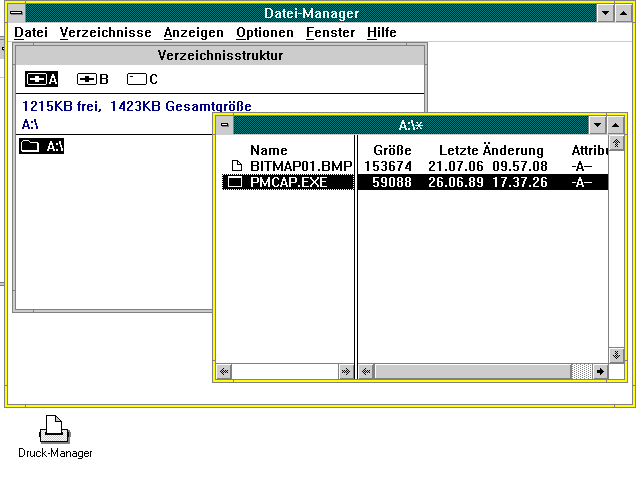Open the Fenster menu
The height and width of the screenshot is (480, 640).
[330, 33]
